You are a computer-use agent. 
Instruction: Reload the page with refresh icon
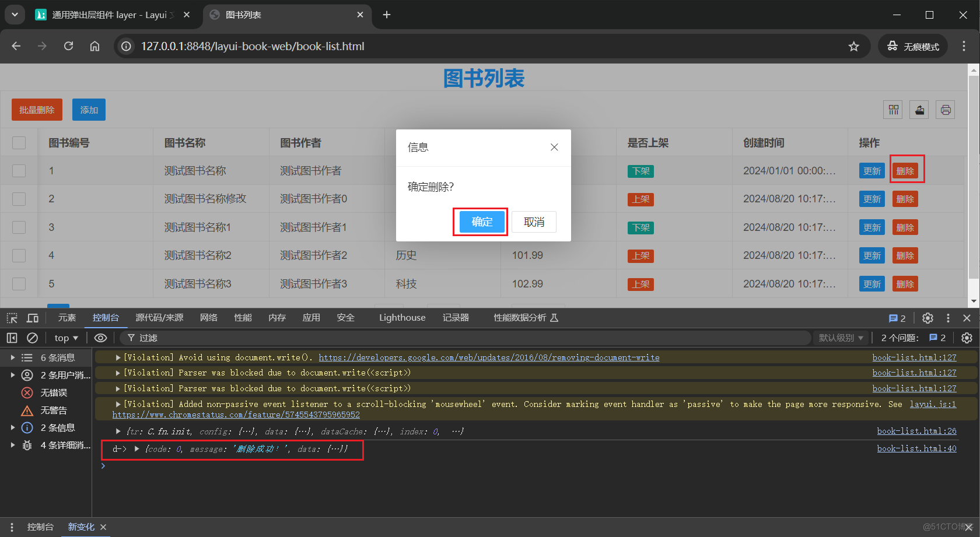point(68,46)
